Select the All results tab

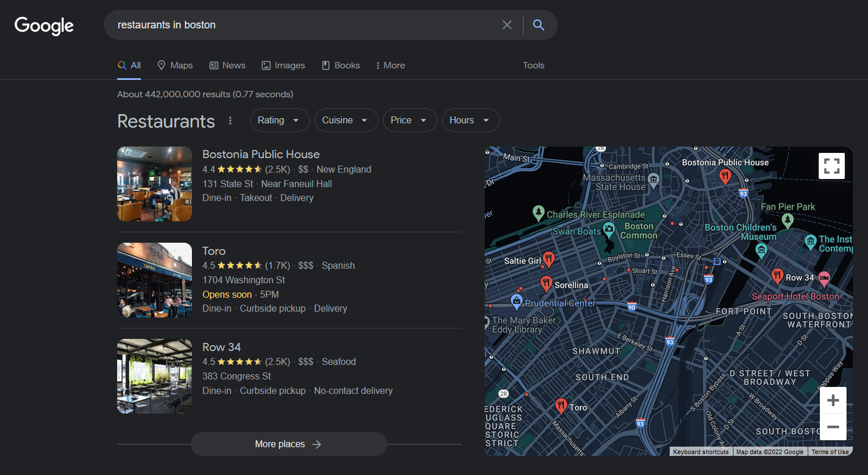click(x=129, y=65)
